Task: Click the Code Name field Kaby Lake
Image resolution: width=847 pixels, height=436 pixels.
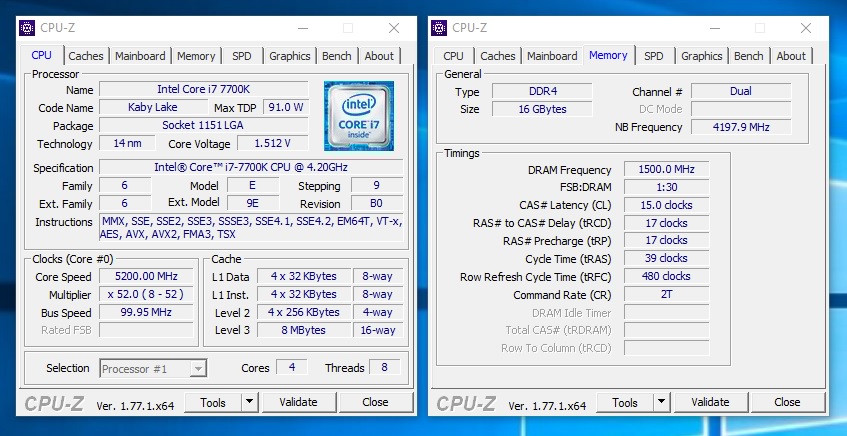Action: point(152,107)
